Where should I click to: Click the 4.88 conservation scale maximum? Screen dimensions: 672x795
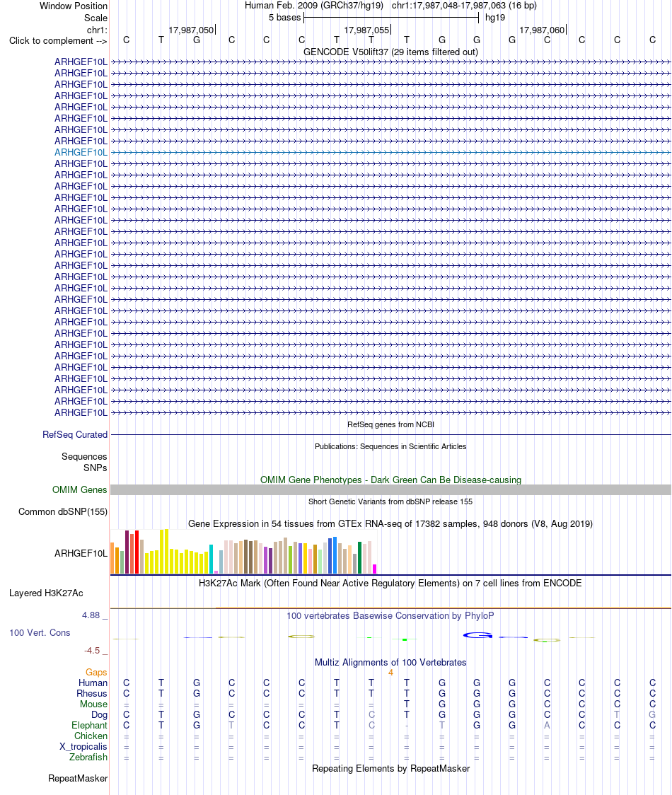pos(91,615)
